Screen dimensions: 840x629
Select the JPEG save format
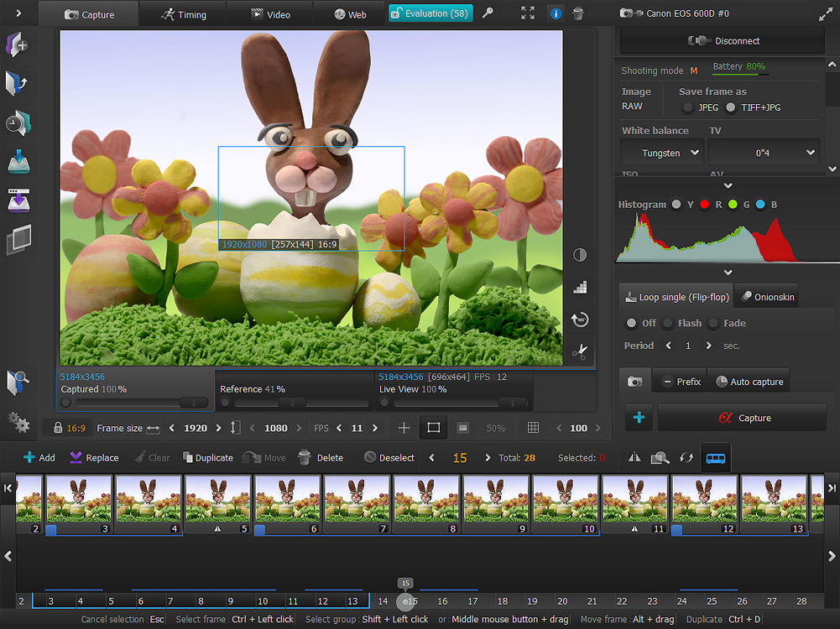coord(687,107)
